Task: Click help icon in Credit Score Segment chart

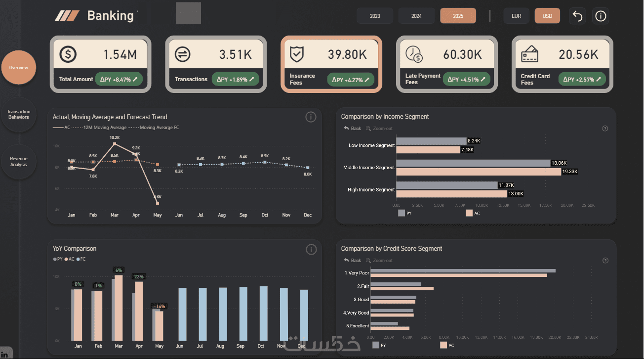Action: tap(605, 261)
